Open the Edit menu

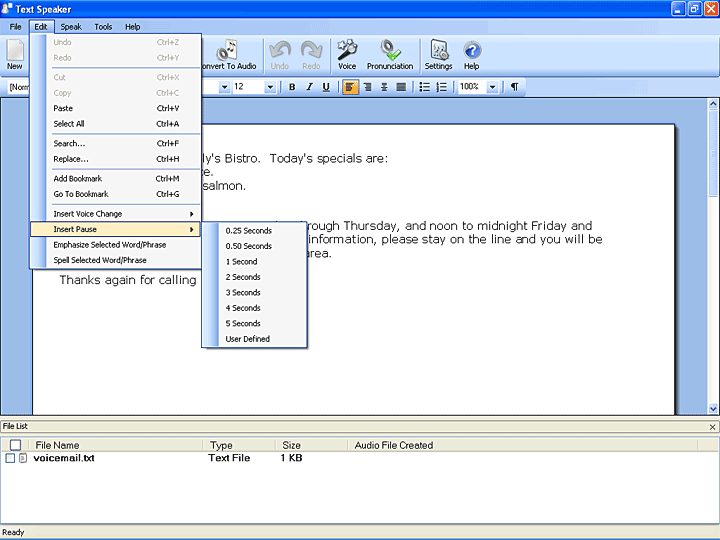(41, 27)
